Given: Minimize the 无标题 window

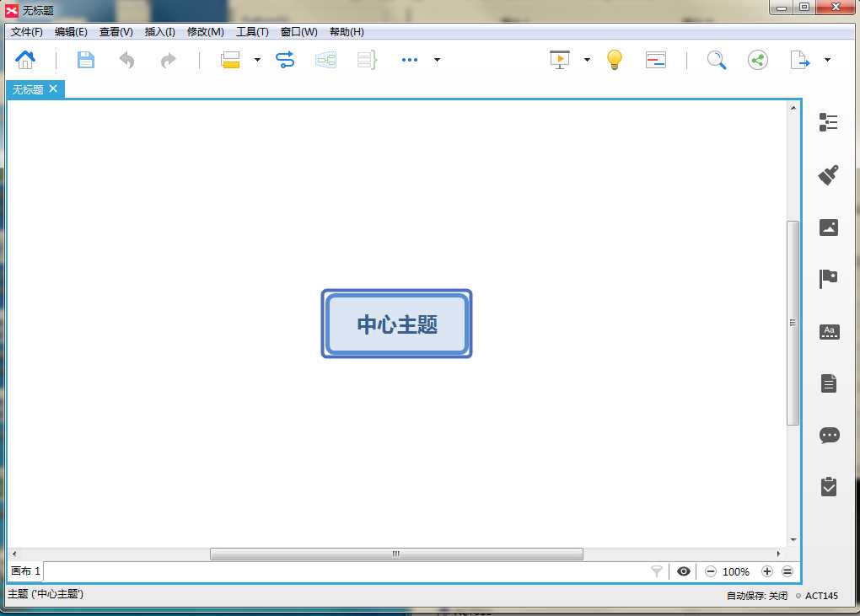Looking at the screenshot, I should pyautogui.click(x=782, y=8).
